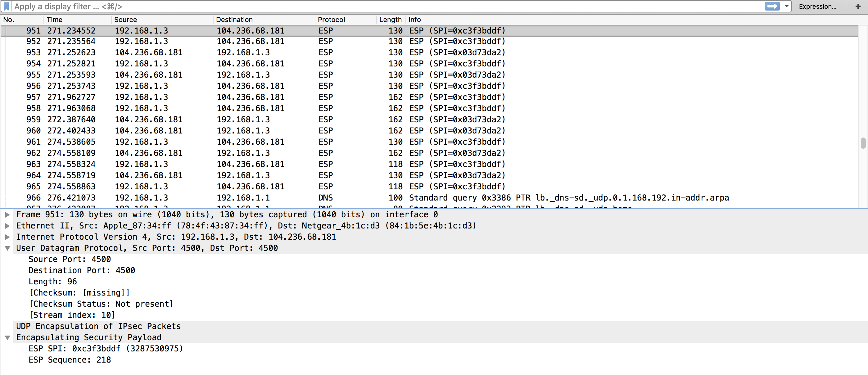The image size is (868, 375).
Task: Select the ESP SPI field line
Action: click(x=106, y=349)
